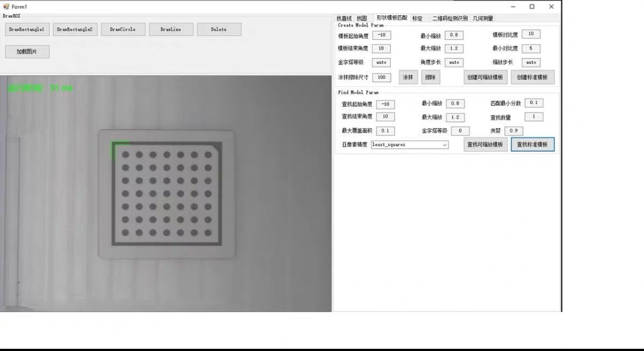The width and height of the screenshot is (644, 351).
Task: Click the 查找起始角度 input field
Action: coord(386,105)
